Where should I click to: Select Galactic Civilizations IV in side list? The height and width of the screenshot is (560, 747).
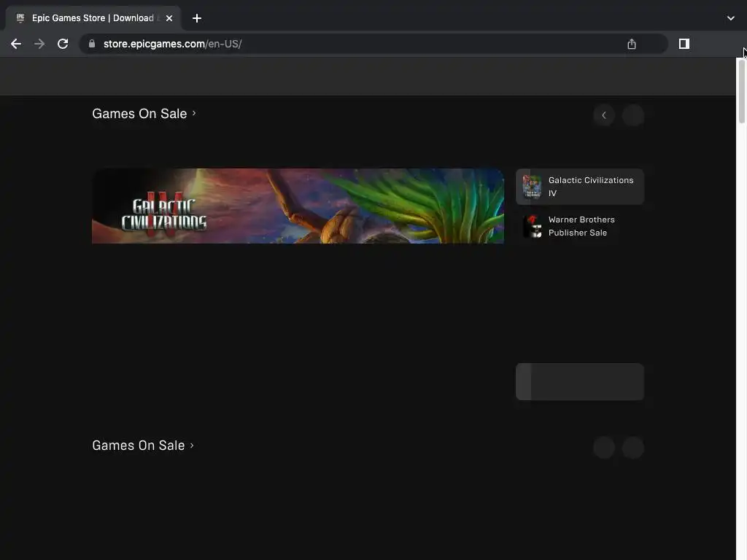click(x=580, y=187)
